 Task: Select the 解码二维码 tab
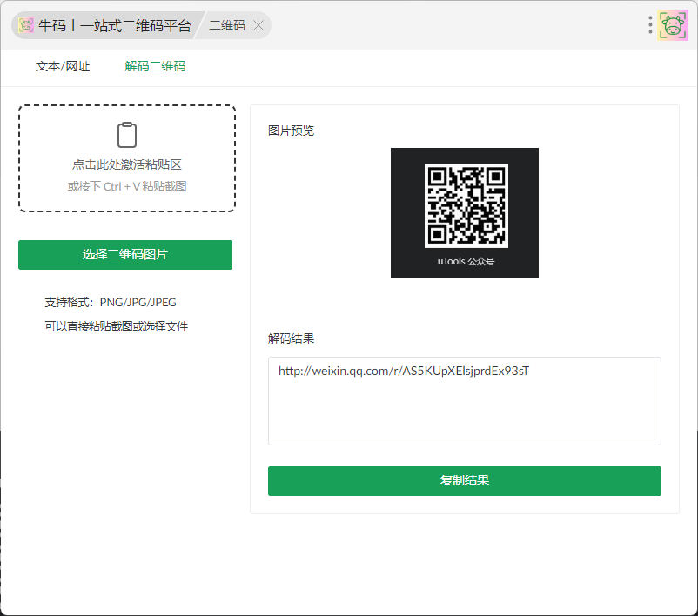coord(155,66)
